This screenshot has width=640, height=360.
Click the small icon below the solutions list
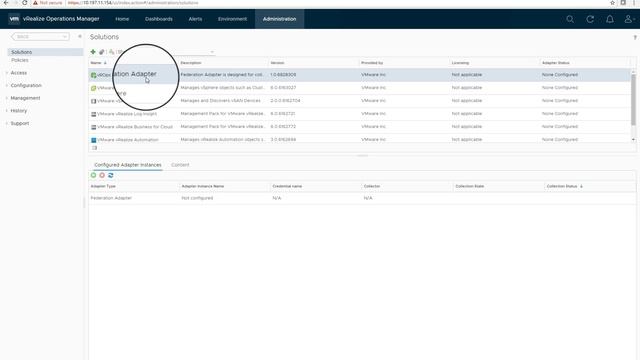94,148
